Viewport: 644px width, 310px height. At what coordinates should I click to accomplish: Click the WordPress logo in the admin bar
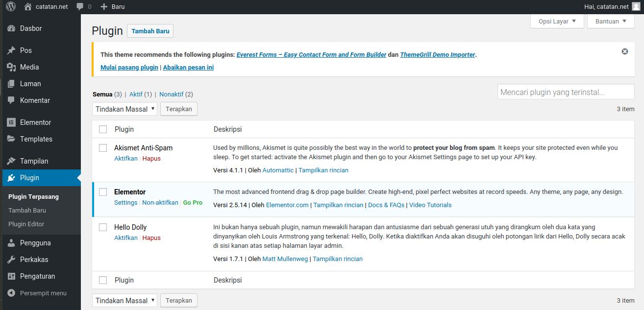(x=11, y=6)
